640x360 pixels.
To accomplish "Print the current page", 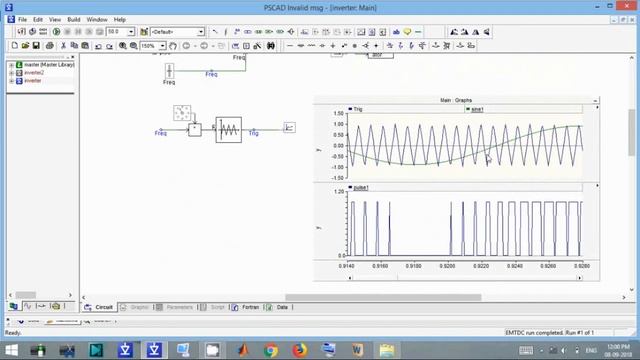I will (x=49, y=46).
